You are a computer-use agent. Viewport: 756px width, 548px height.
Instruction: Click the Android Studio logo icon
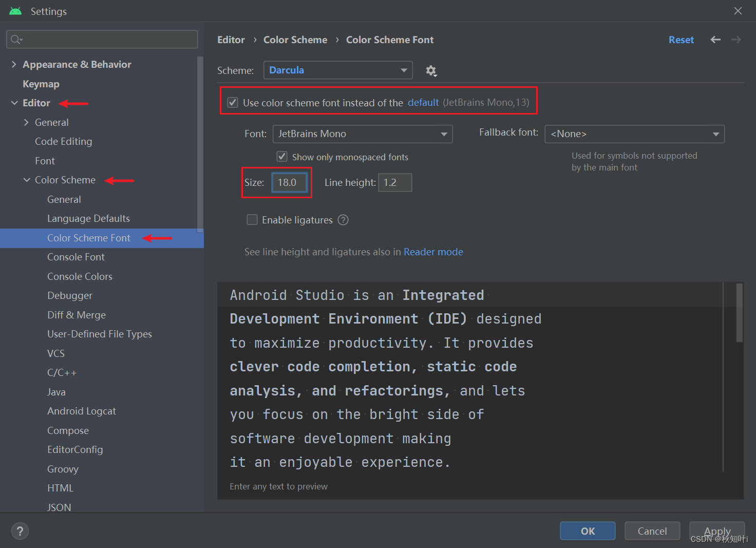pos(15,11)
